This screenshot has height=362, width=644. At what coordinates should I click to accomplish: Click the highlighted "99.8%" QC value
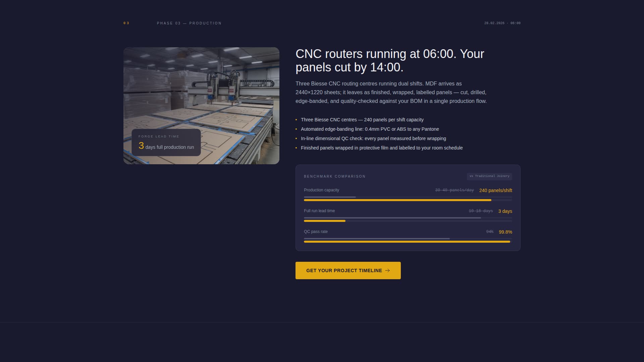point(505,232)
